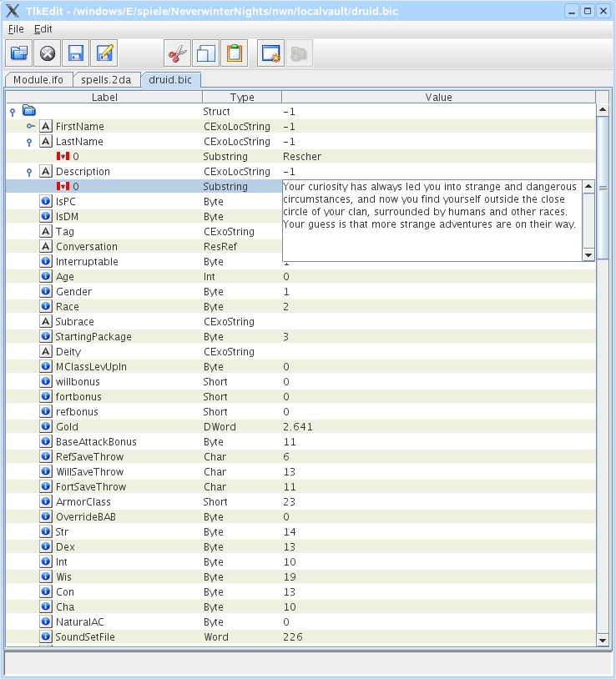This screenshot has height=679, width=616.
Task: Collapse the Description tree node
Action: pyautogui.click(x=30, y=172)
